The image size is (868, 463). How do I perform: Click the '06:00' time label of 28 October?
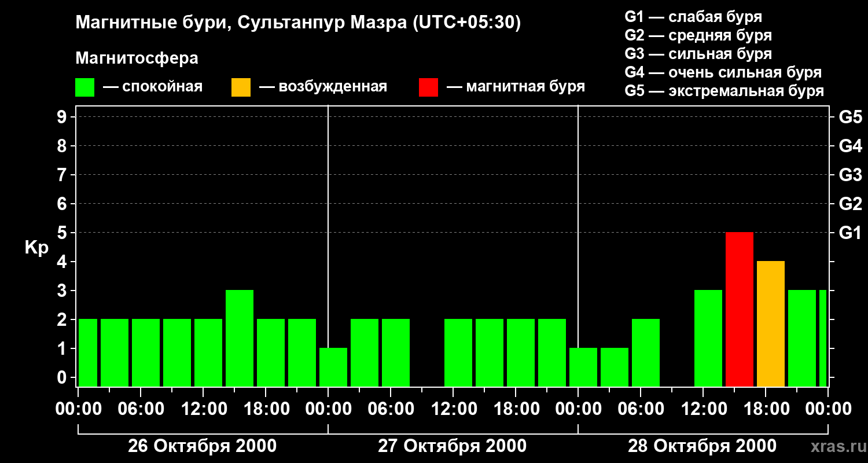641,409
